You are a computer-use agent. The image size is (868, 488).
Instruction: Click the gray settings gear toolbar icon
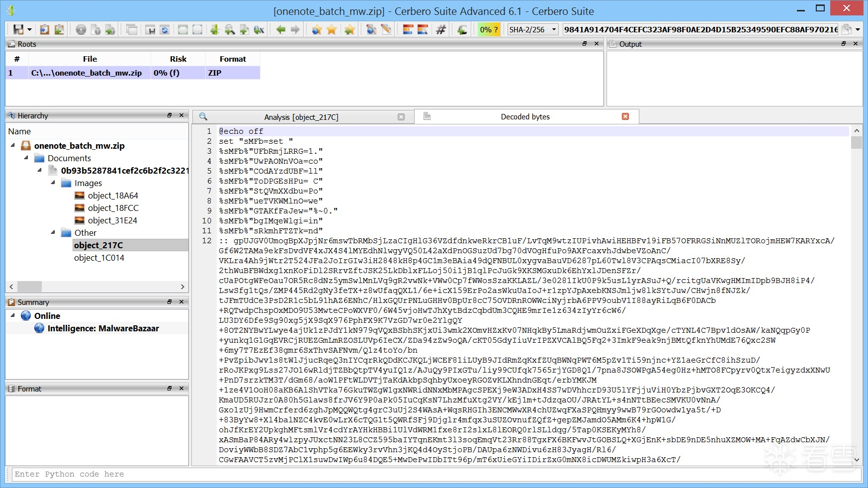[x=81, y=30]
